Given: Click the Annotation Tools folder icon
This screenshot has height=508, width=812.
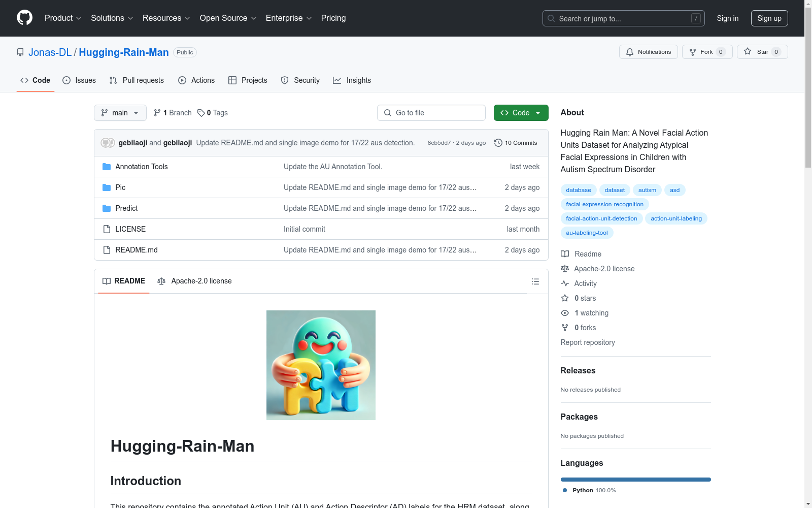Looking at the screenshot, I should (x=107, y=167).
